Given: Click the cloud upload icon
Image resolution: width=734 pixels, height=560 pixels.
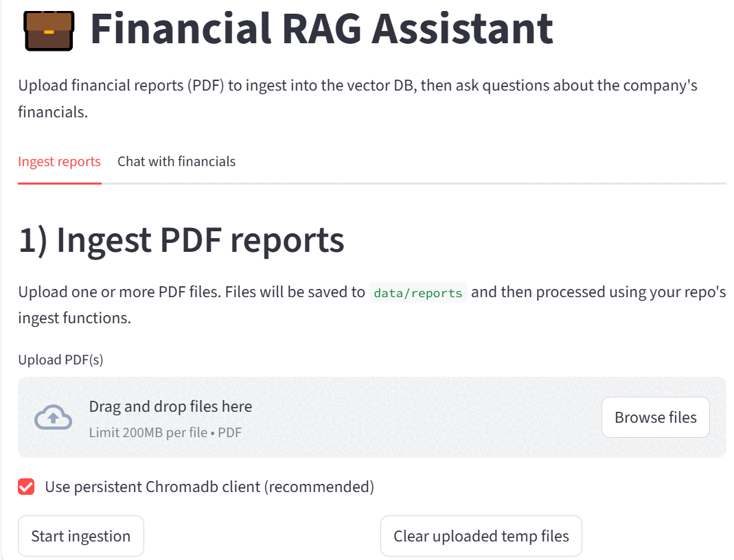Looking at the screenshot, I should (x=54, y=417).
